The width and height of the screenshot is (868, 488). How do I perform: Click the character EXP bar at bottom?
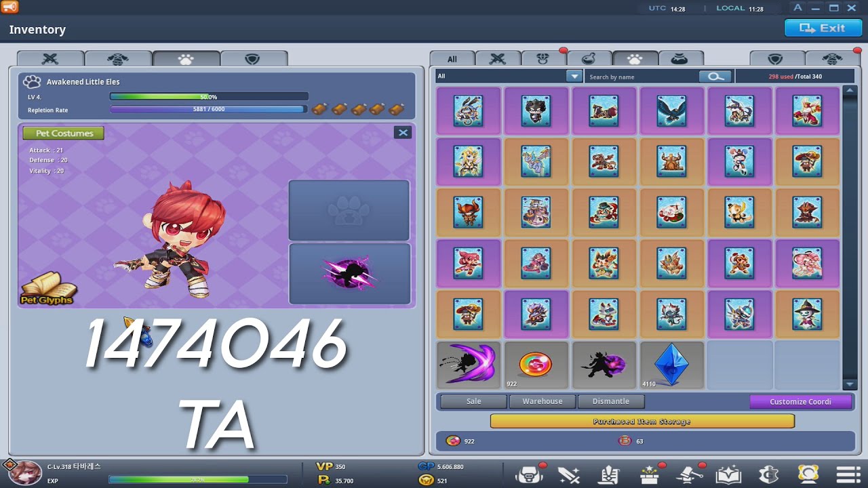(x=198, y=480)
